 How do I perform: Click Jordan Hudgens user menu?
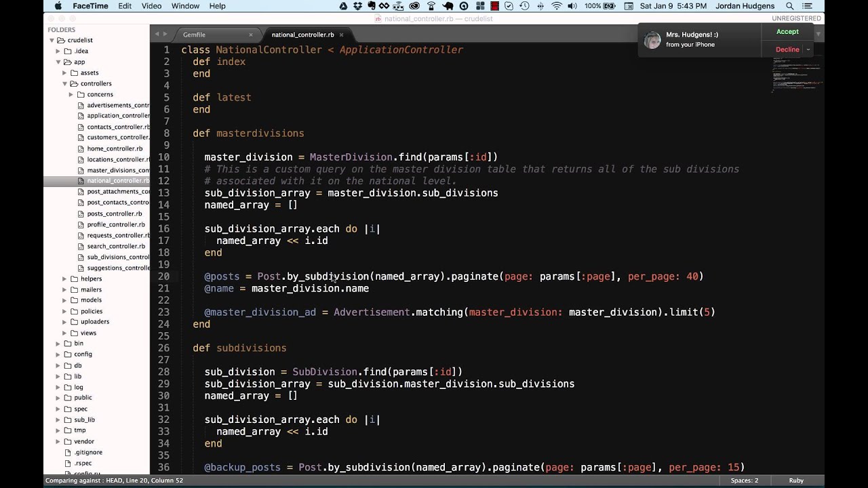click(745, 6)
